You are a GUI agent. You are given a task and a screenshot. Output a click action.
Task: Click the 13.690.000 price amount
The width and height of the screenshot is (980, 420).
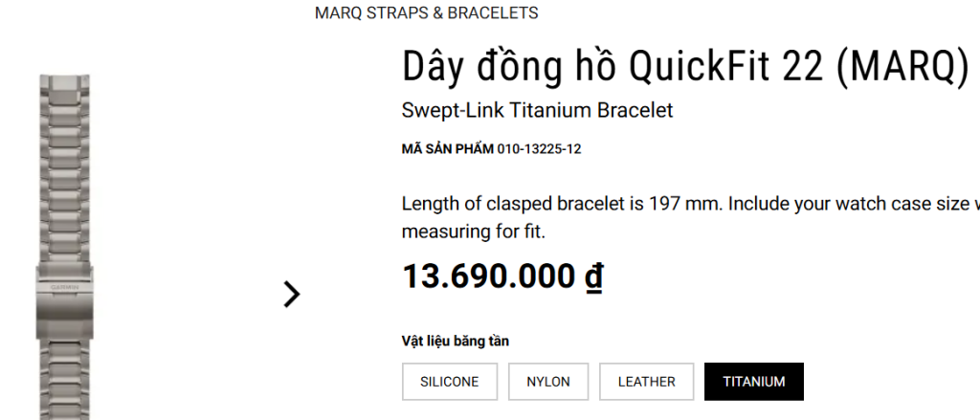(x=490, y=276)
